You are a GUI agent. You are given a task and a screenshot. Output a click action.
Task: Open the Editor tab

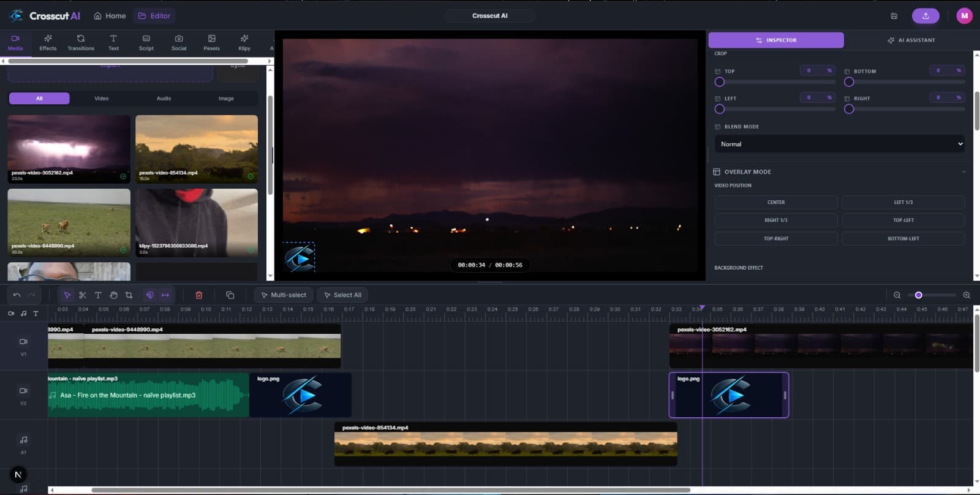(x=154, y=16)
